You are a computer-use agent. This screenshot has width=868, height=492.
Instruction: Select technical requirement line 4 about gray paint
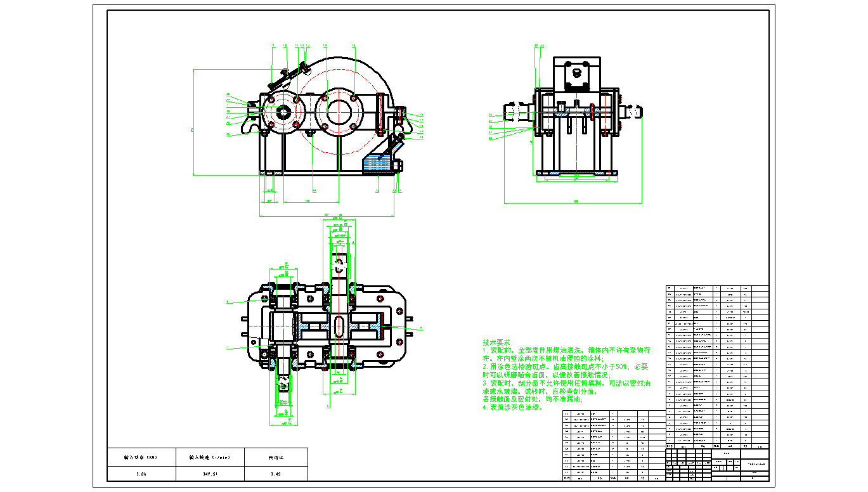pos(514,408)
